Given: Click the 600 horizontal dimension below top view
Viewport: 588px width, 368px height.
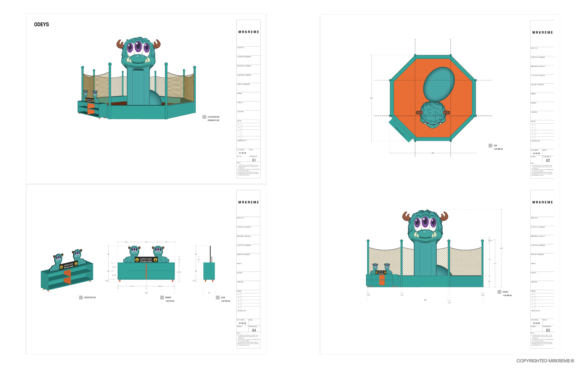Looking at the screenshot, I should pos(433,153).
